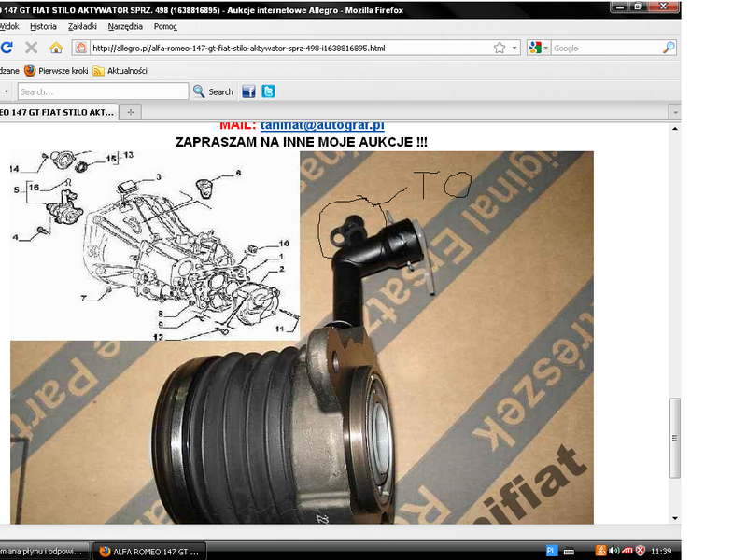Open the toolbar dropdown arrow left of Search box
Image resolution: width=747 pixels, height=560 pixels.
point(7,91)
